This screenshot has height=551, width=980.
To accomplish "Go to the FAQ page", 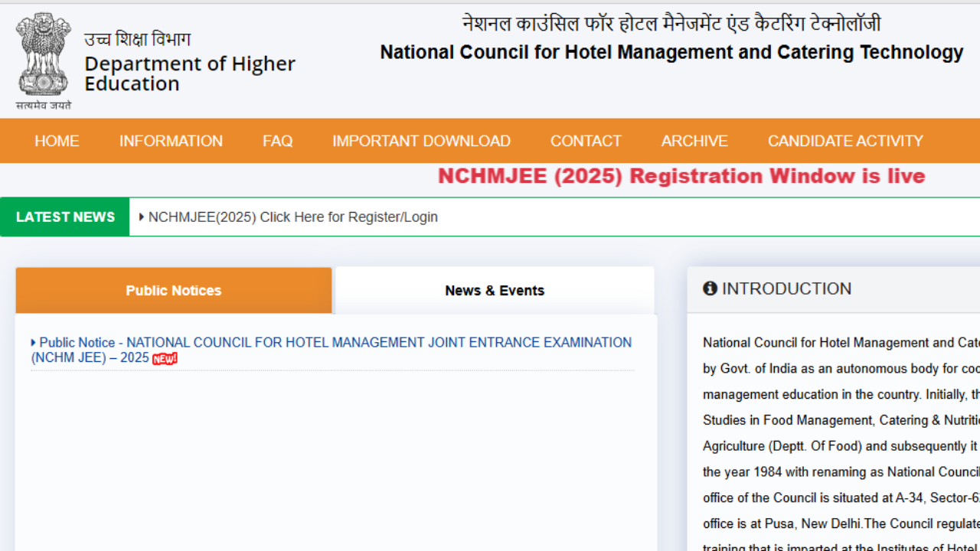I will (x=277, y=141).
